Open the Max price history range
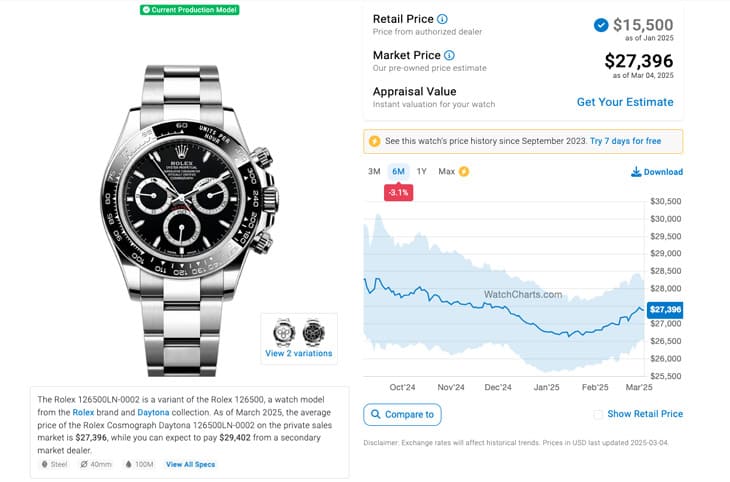This screenshot has width=730, height=482. pyautogui.click(x=446, y=171)
